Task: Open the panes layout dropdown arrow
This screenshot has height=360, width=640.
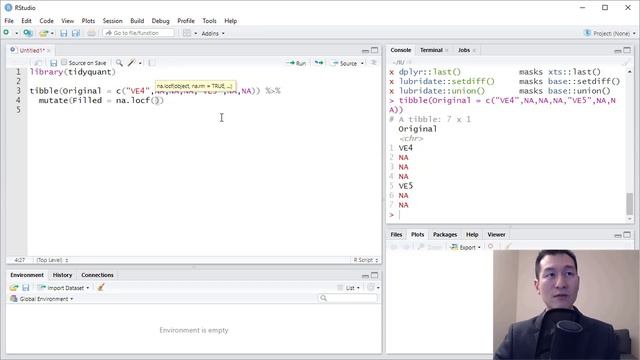Action: coord(196,33)
